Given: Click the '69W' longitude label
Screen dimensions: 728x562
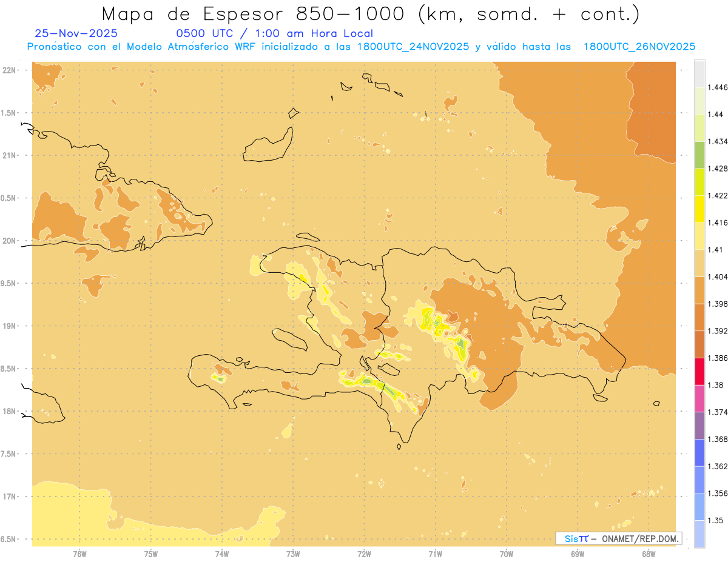Looking at the screenshot, I should click(x=578, y=554).
